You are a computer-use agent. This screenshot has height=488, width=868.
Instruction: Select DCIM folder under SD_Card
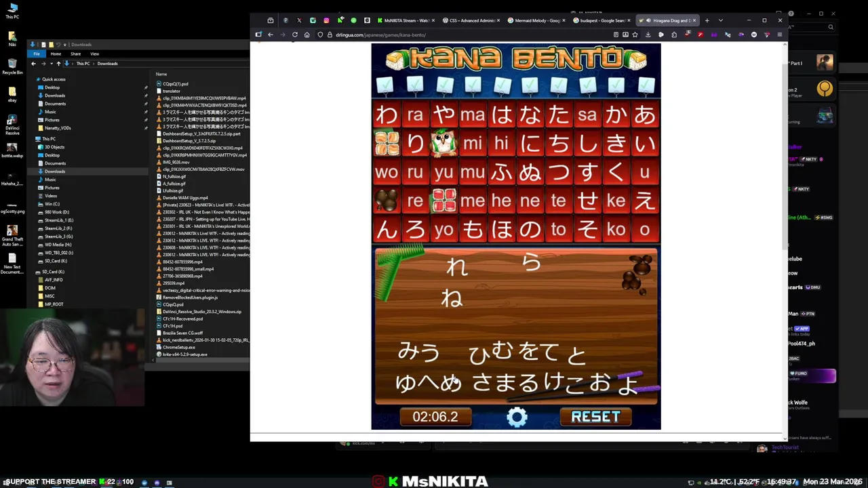coord(50,288)
